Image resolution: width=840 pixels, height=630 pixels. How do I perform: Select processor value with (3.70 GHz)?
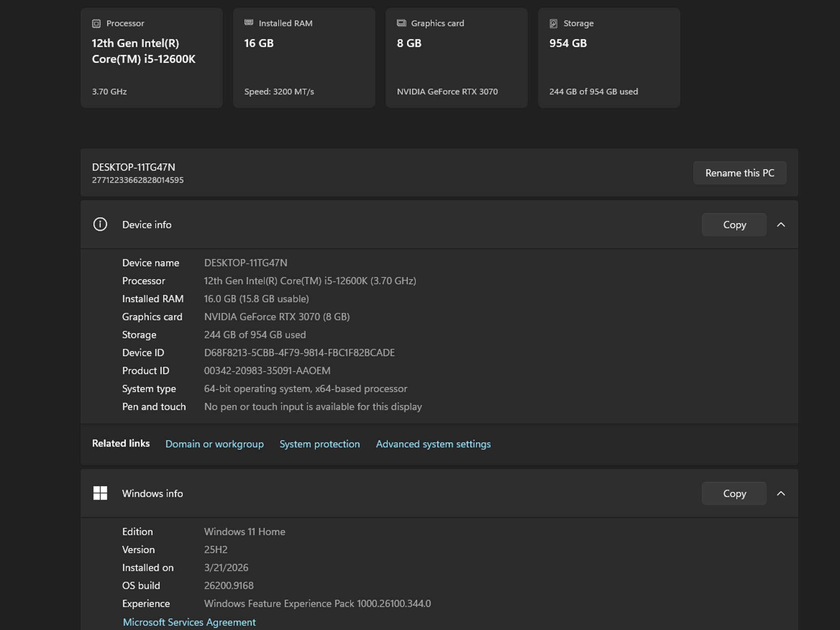(310, 281)
